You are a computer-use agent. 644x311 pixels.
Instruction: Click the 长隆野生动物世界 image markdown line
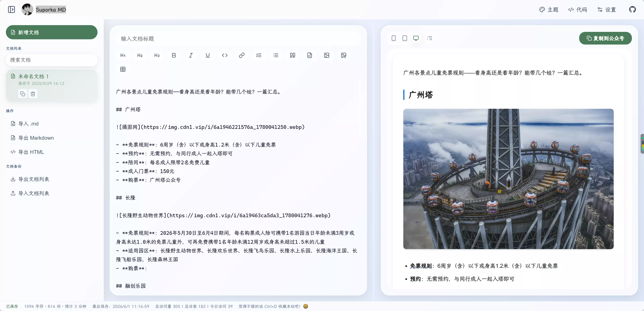223,216
